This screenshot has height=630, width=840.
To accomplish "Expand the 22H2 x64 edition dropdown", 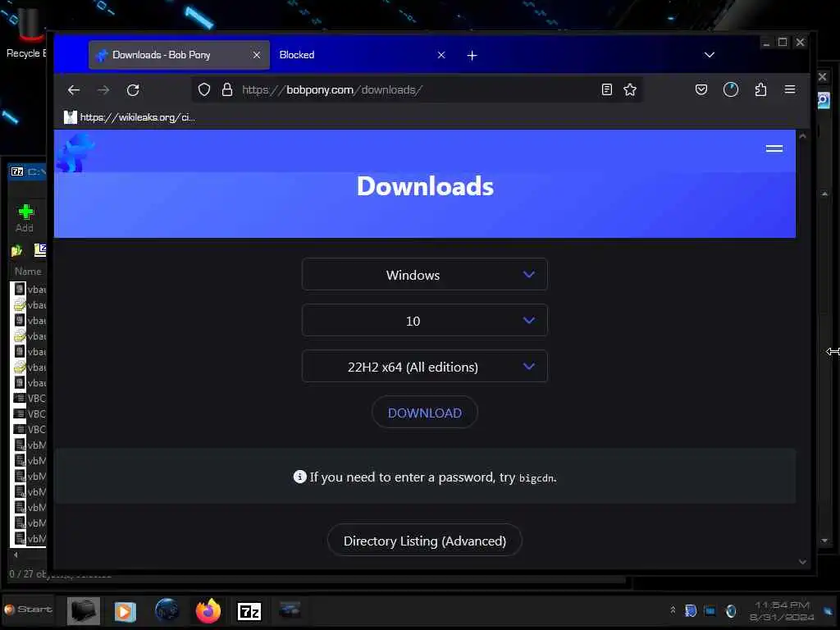I will [424, 367].
